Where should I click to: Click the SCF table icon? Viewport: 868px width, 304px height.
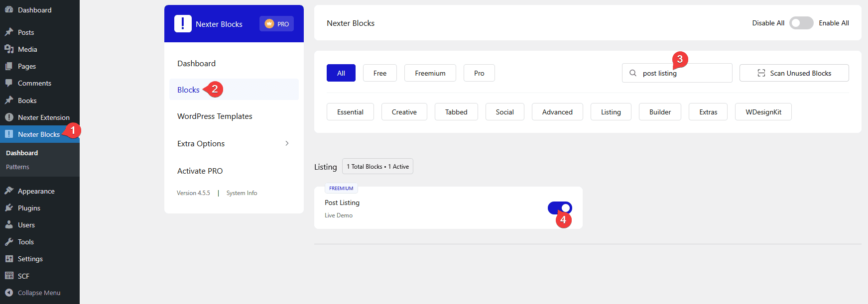click(9, 276)
